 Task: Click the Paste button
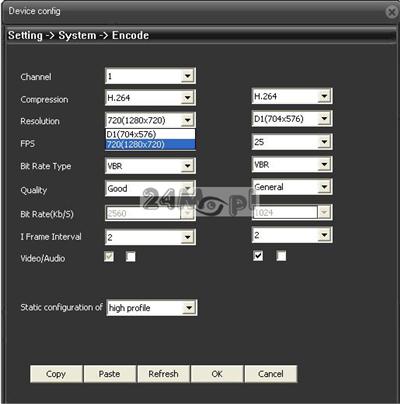point(110,374)
